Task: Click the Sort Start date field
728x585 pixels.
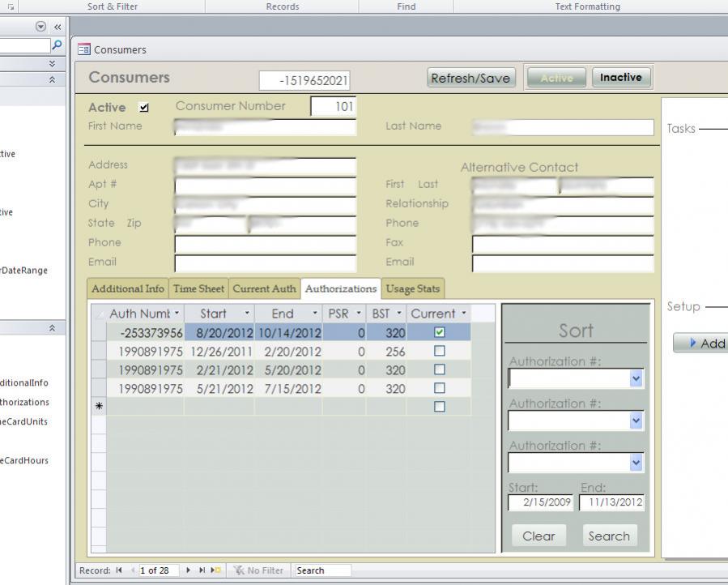Action: [x=541, y=502]
